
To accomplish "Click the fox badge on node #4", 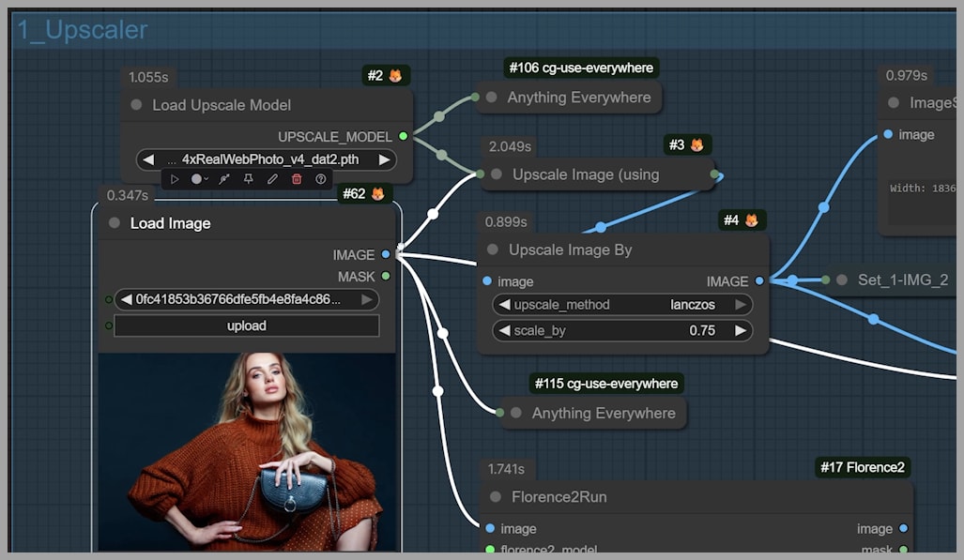I will point(751,220).
